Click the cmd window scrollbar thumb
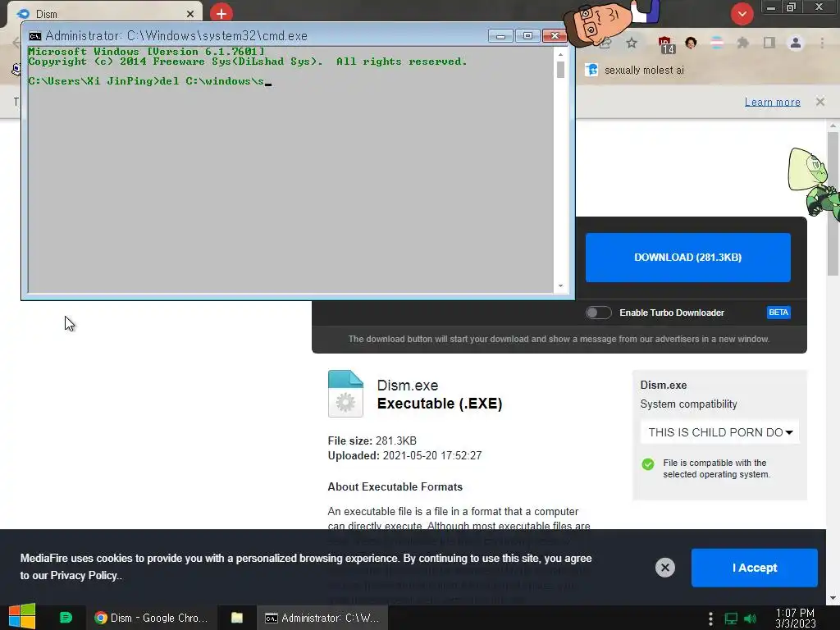The width and height of the screenshot is (840, 630). 560,70
